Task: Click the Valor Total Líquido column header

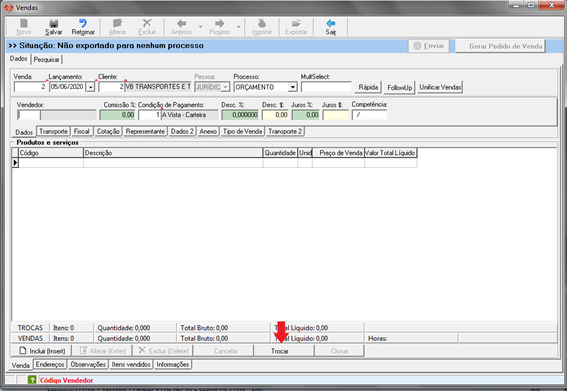Action: pyautogui.click(x=391, y=153)
